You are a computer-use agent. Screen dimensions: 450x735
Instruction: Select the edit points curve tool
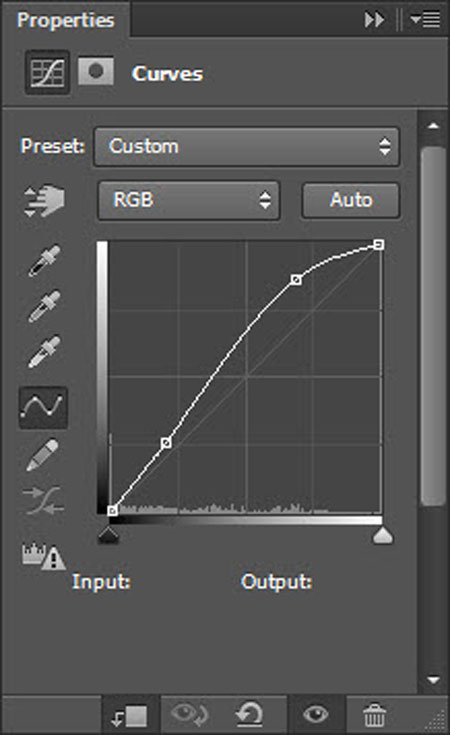point(43,407)
